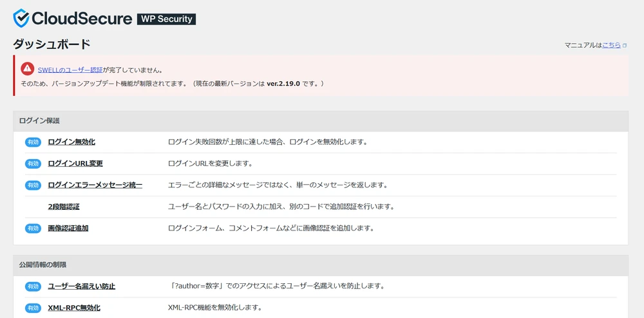Click the CloudSecure shield logo icon
Image resolution: width=644 pixels, height=318 pixels.
[21, 19]
